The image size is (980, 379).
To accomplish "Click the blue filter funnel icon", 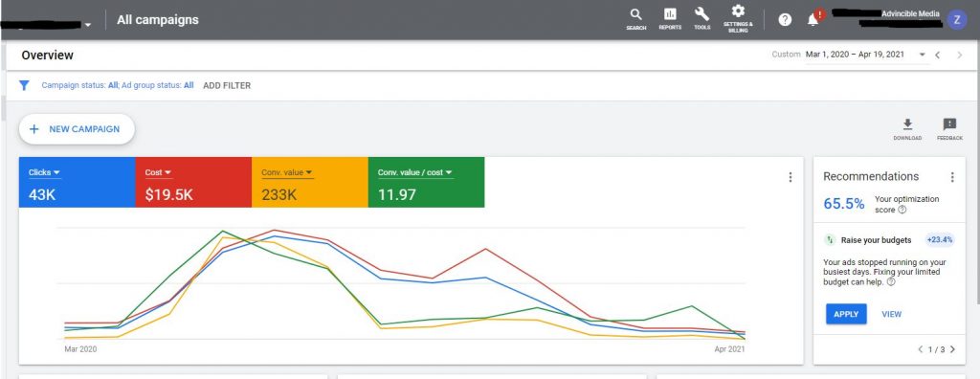I will click(24, 85).
